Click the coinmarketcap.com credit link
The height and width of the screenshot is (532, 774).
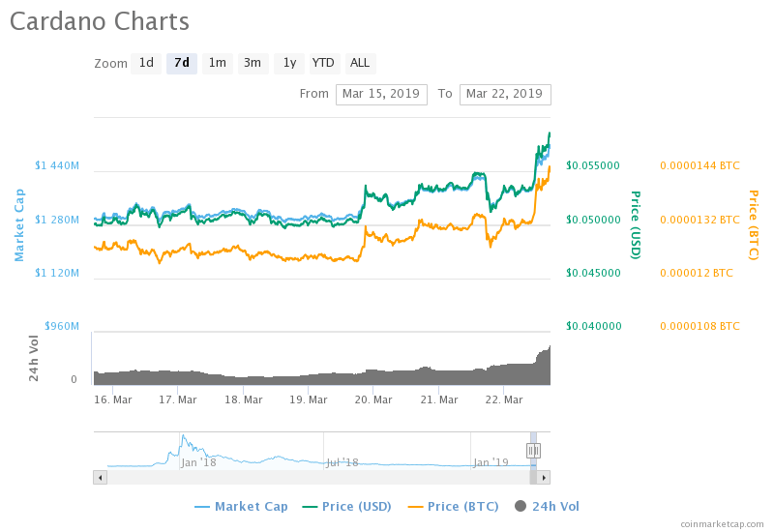point(722,523)
